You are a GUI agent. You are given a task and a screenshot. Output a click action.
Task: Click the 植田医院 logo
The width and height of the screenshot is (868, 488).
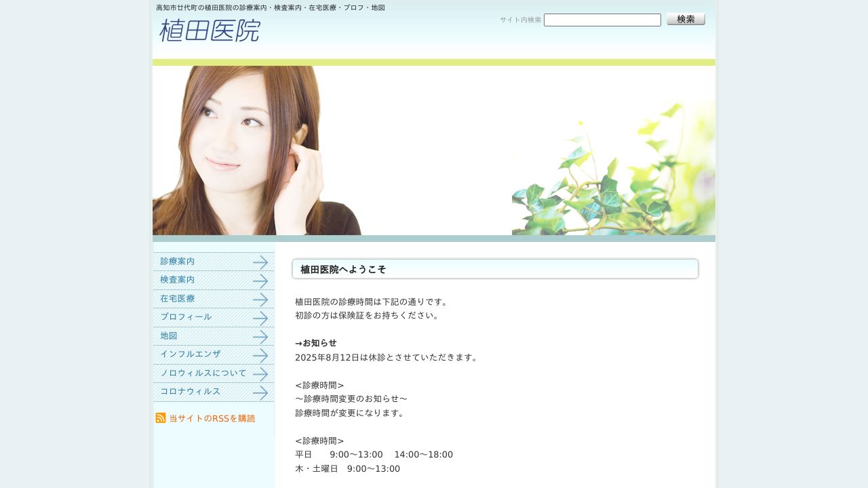pos(210,30)
